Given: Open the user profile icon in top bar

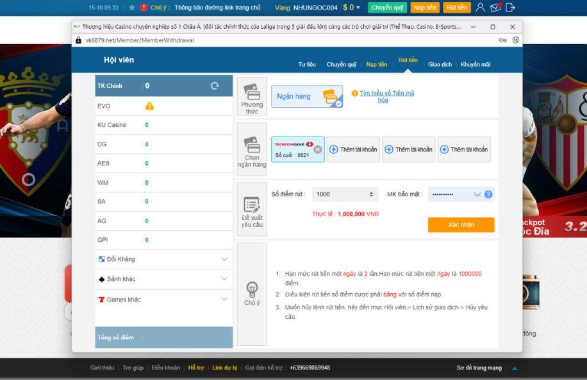Looking at the screenshot, I should (480, 7).
